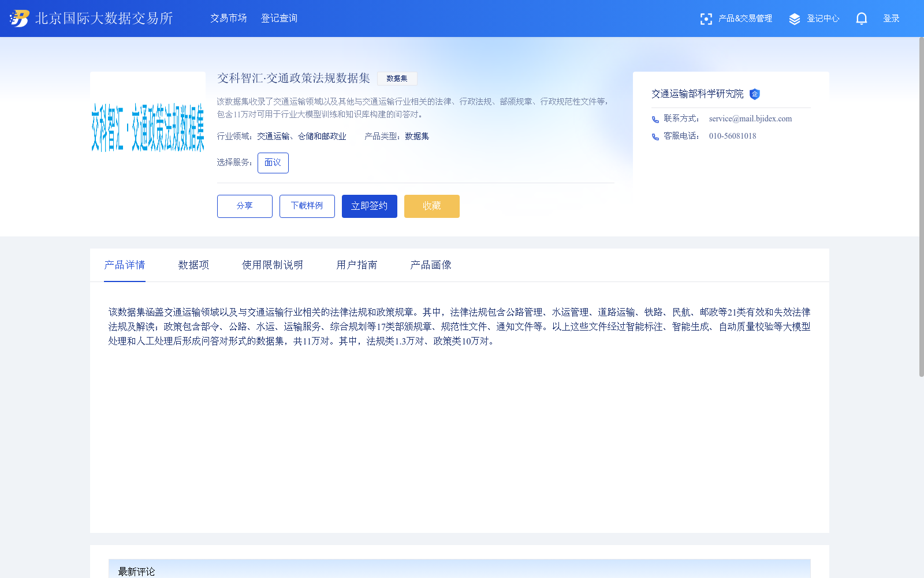
Task: Click the 产品类型 value 数据集
Action: coord(417,137)
